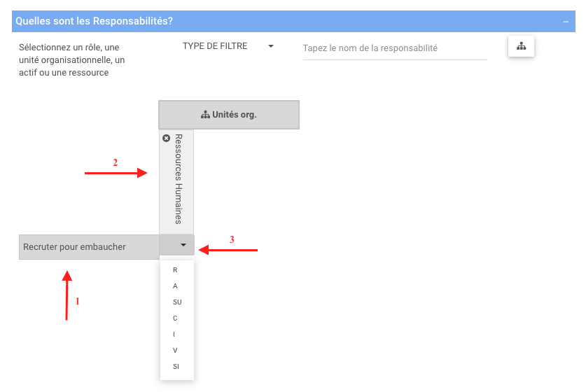Choose A from the responsibility list

pyautogui.click(x=175, y=286)
